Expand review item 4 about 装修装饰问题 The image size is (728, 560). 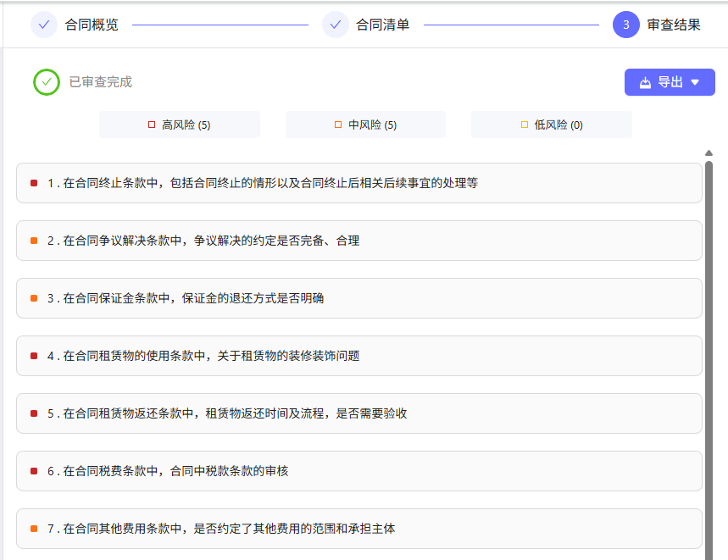coord(358,356)
